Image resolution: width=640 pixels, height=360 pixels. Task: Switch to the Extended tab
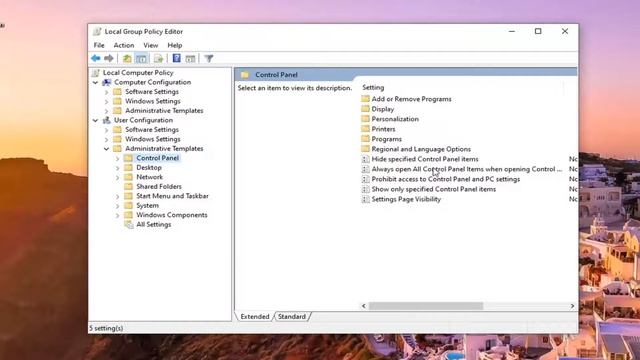pos(255,316)
